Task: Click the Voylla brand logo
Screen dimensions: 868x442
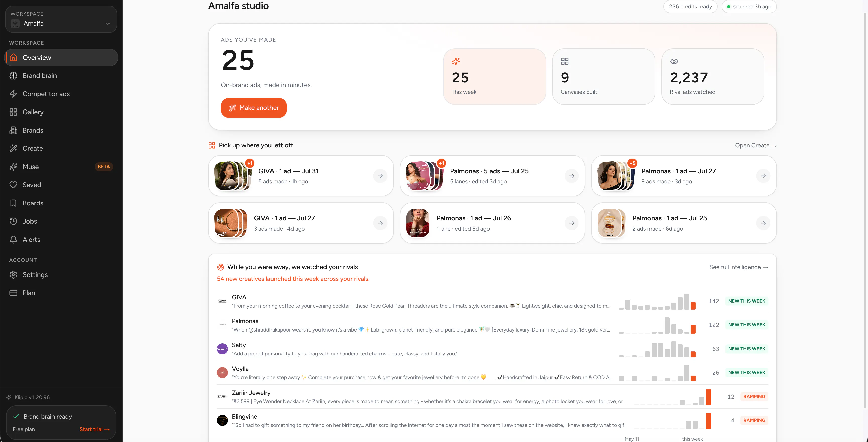Action: [222, 373]
